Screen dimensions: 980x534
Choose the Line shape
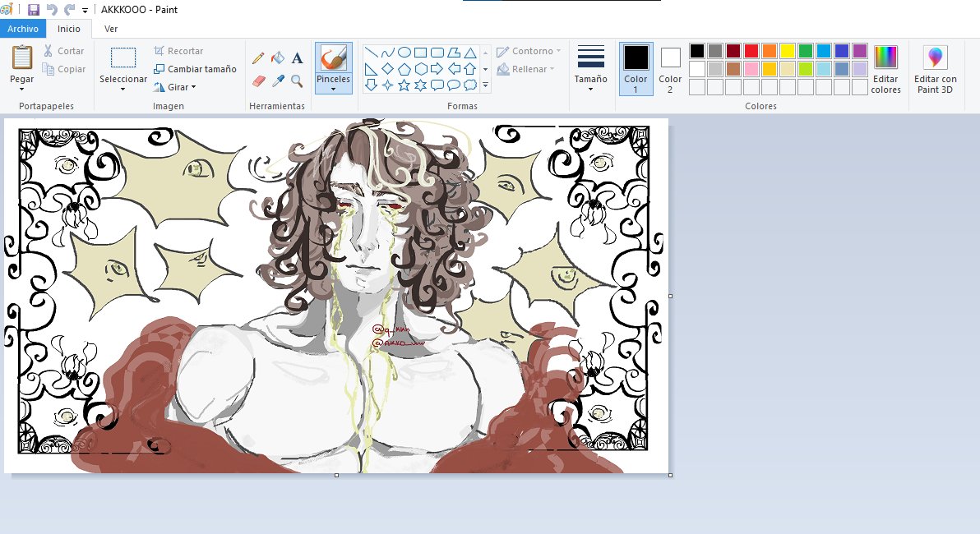pos(372,53)
